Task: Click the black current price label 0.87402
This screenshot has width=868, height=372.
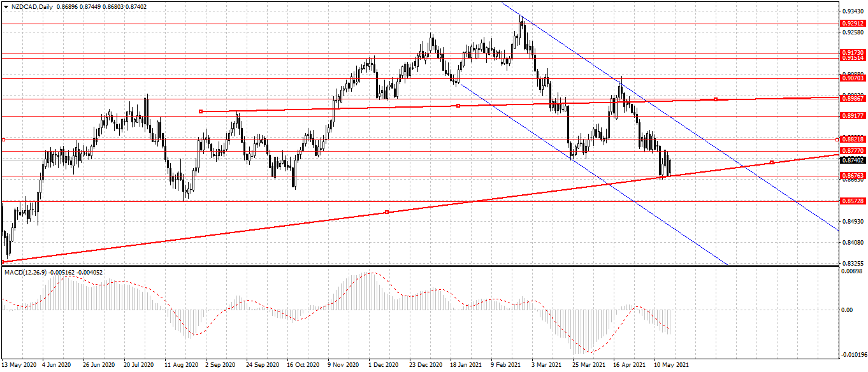Action: click(853, 160)
